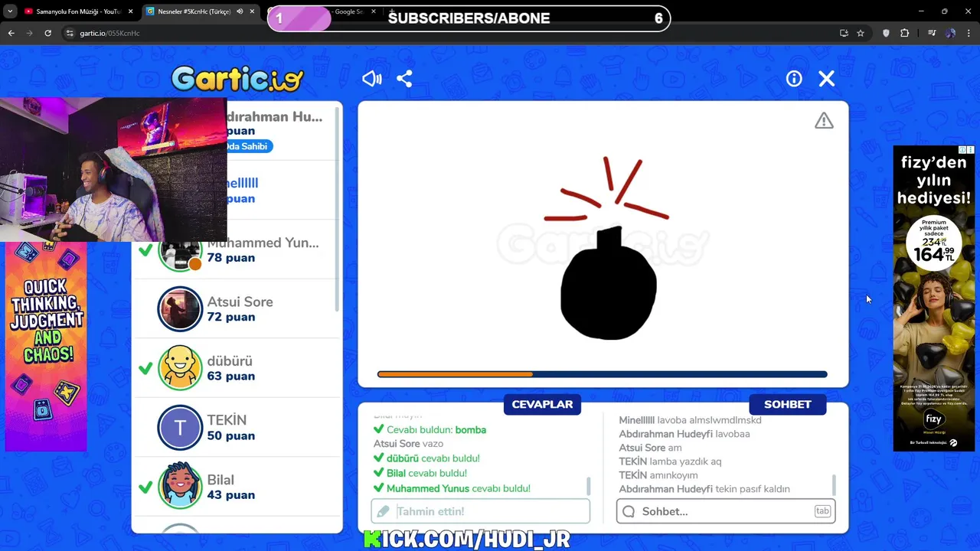Select player dübürü's yellow avatar
The image size is (980, 551).
pos(180,368)
